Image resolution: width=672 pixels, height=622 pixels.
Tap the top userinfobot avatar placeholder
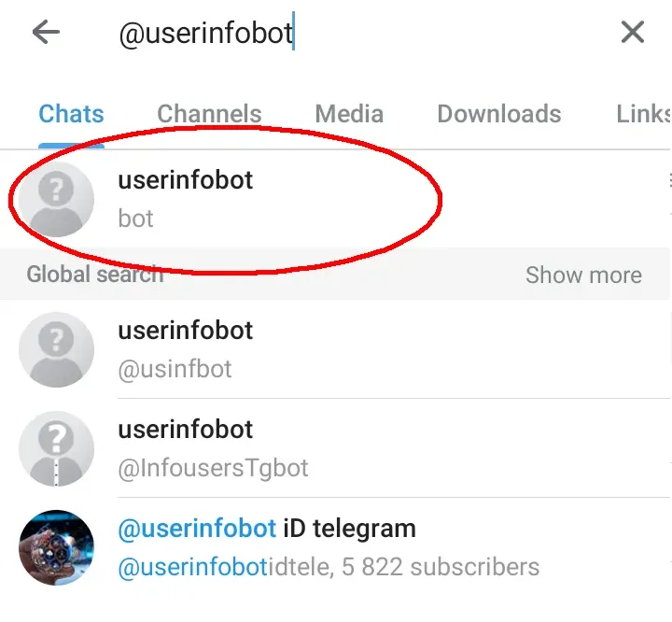[x=57, y=199]
